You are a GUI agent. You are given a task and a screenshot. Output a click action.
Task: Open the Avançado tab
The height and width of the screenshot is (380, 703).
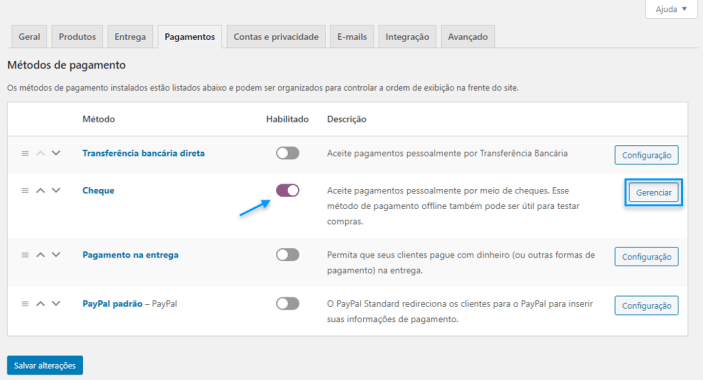468,37
